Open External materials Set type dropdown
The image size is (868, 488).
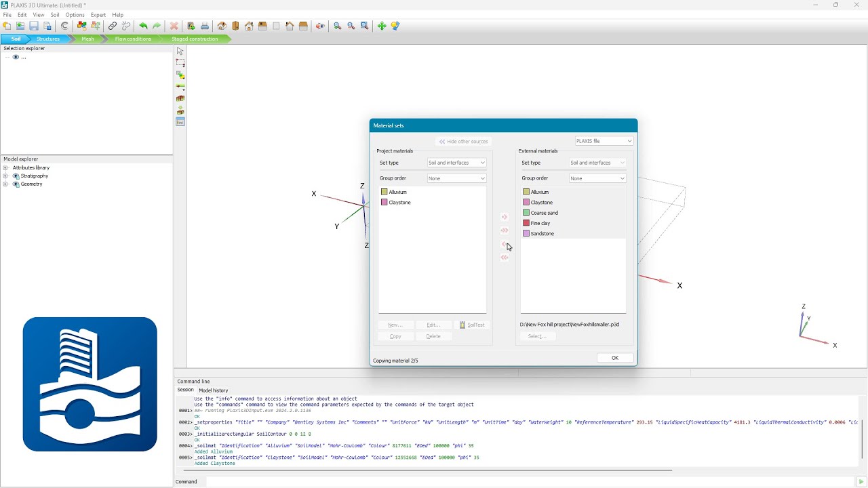[597, 163]
